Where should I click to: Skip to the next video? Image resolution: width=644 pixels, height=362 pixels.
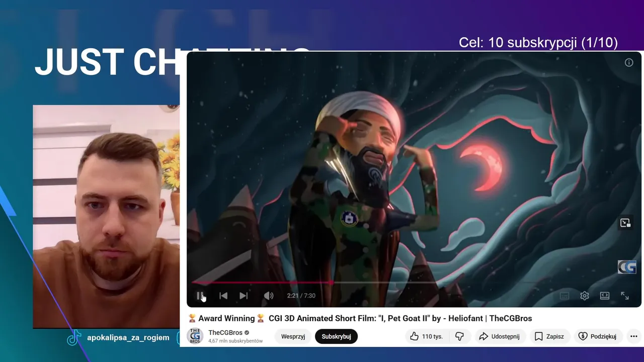coord(244,296)
